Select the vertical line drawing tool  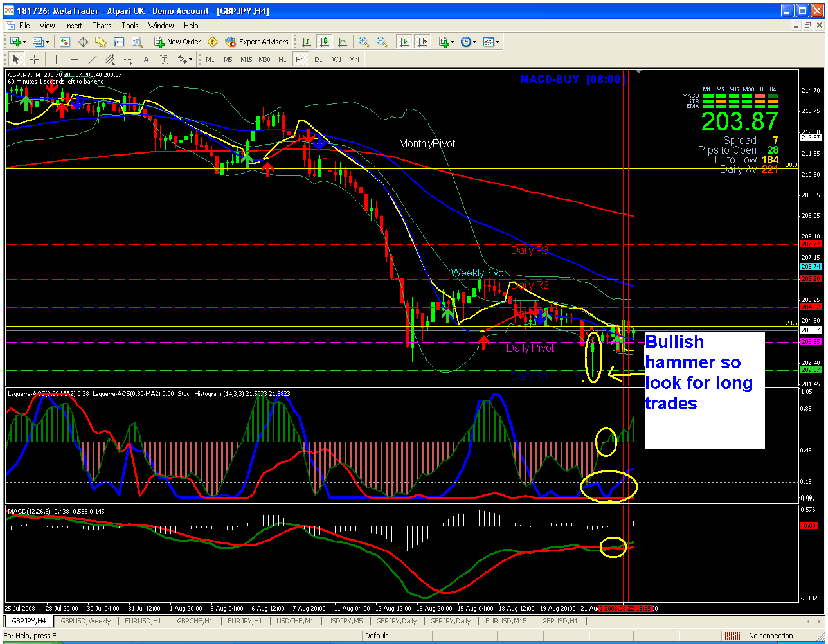click(x=56, y=59)
